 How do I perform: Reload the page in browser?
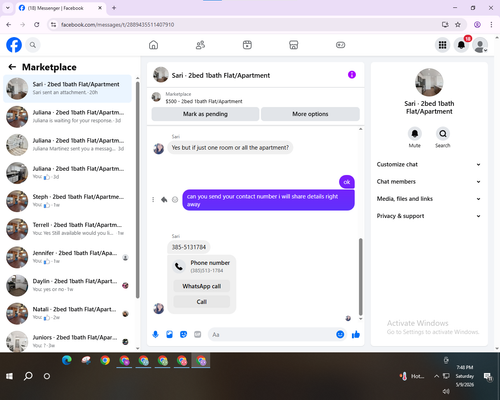(x=37, y=24)
